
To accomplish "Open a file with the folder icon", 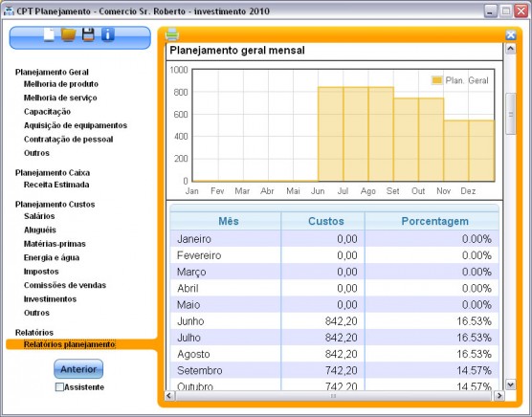I will click(68, 34).
